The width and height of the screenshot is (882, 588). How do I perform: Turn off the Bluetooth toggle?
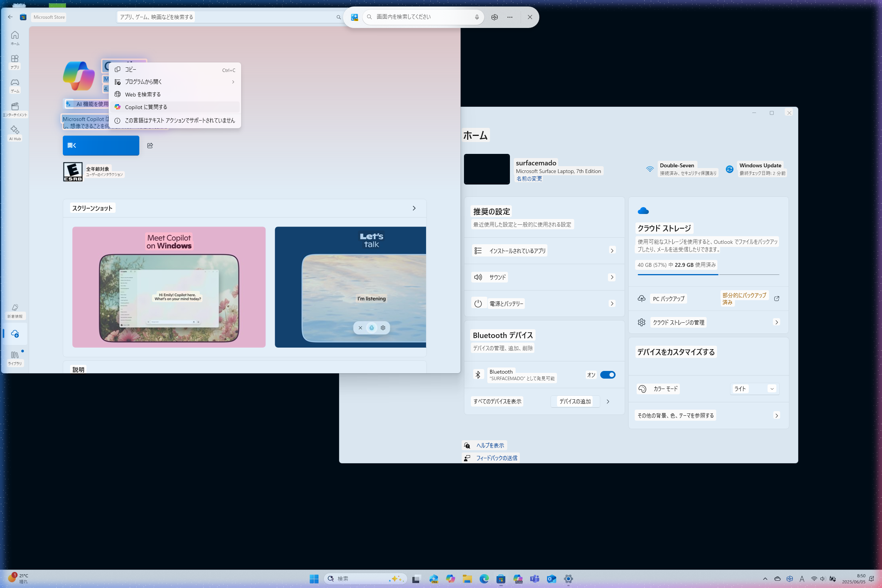click(x=608, y=375)
